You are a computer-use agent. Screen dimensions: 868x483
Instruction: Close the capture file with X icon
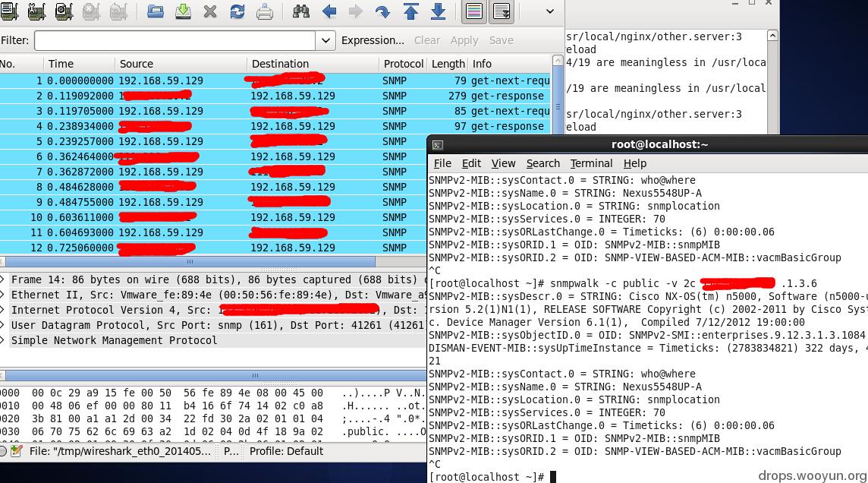(210, 11)
